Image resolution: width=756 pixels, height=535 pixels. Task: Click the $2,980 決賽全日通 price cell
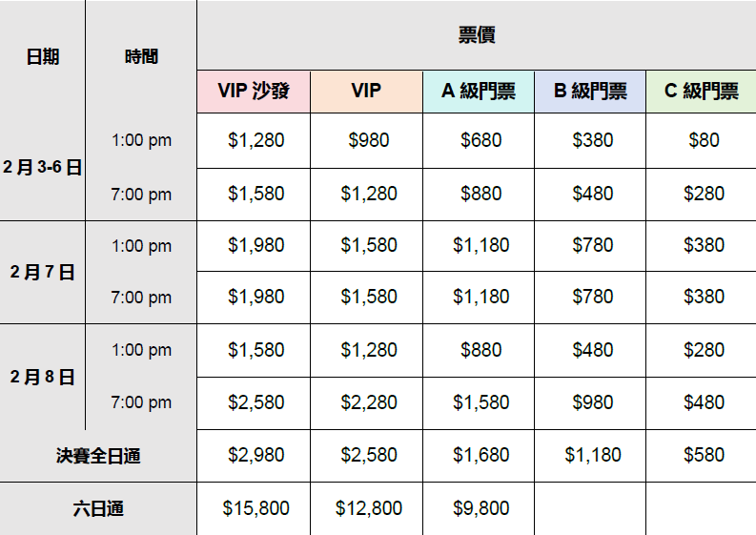click(255, 455)
